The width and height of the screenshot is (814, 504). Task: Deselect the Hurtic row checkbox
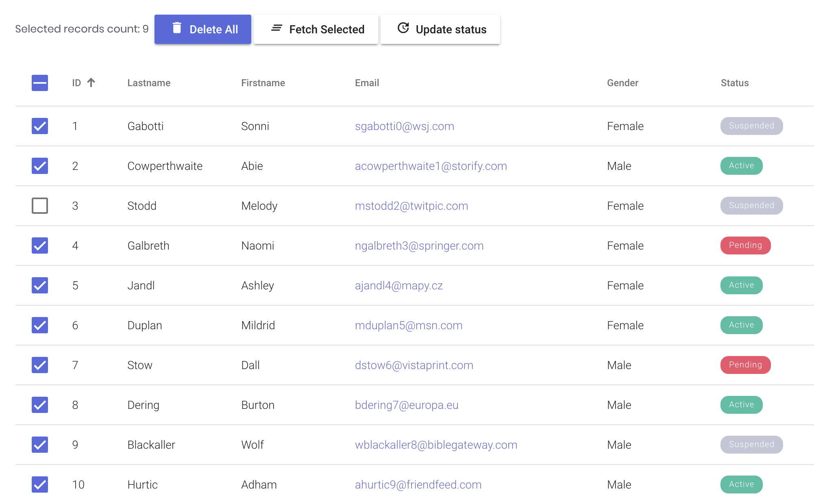[x=40, y=484]
